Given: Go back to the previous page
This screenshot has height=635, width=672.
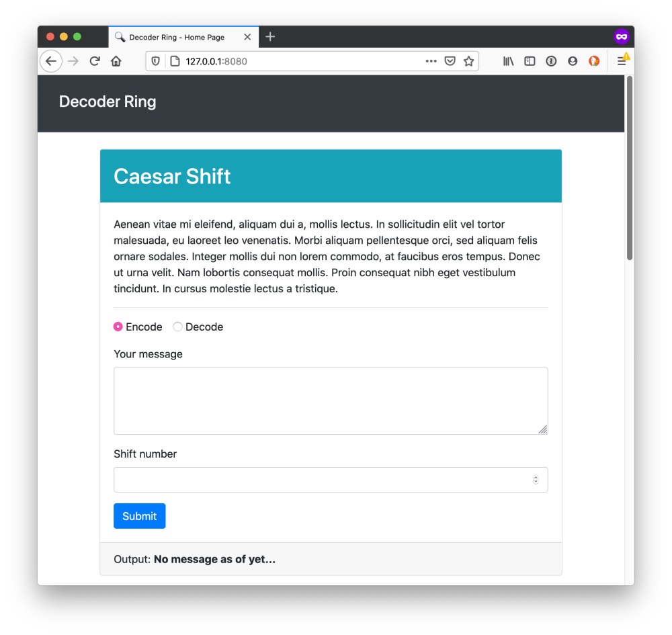Looking at the screenshot, I should tap(51, 61).
